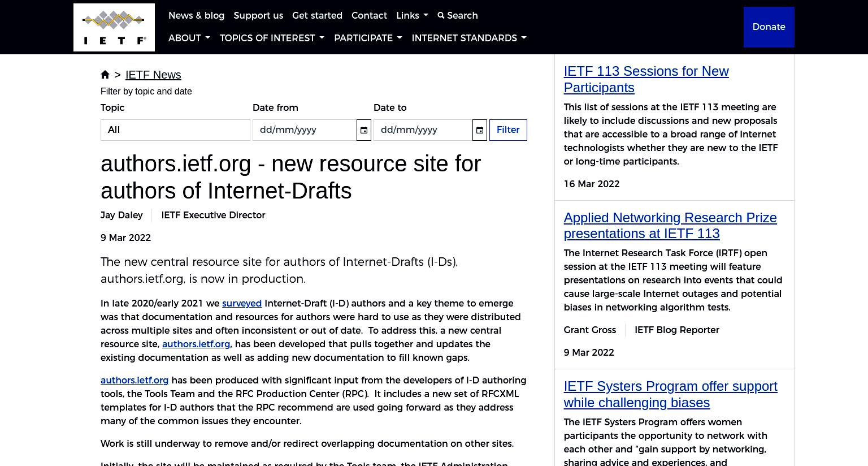Click the 'Date from' label

[275, 107]
